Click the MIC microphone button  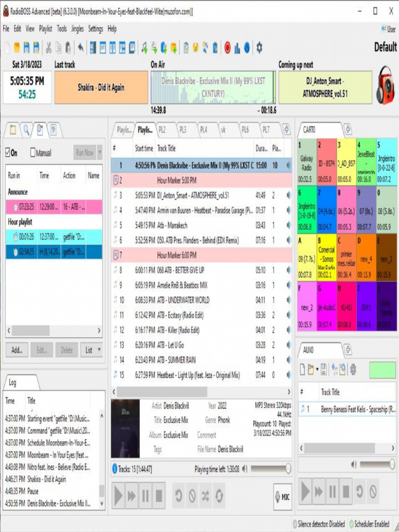(x=283, y=497)
